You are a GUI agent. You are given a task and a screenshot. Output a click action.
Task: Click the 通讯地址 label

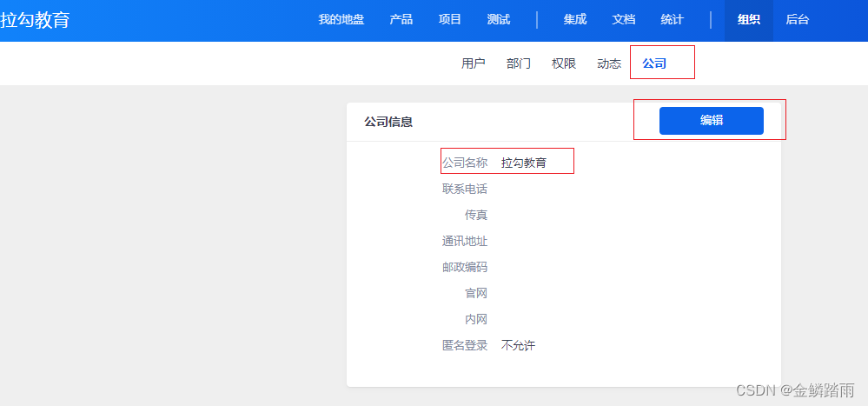465,241
